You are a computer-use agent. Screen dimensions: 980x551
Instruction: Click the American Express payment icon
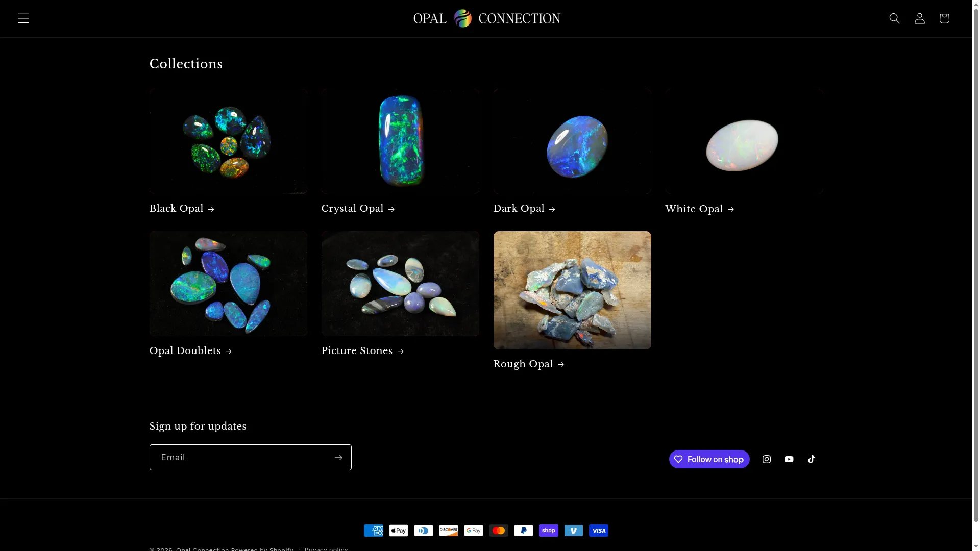[374, 531]
